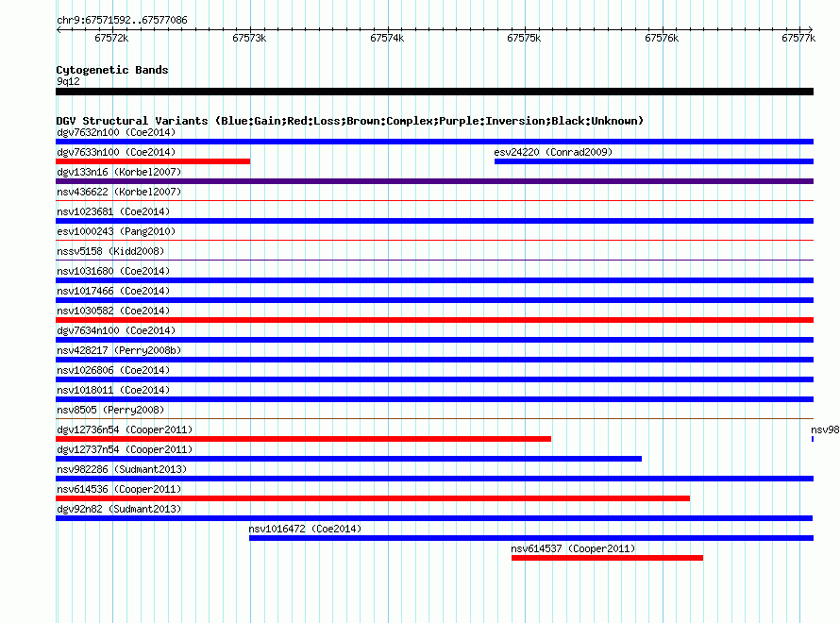The height and width of the screenshot is (623, 840).
Task: Select dgv12736n54 (Cooper2011) label
Action: [125, 429]
